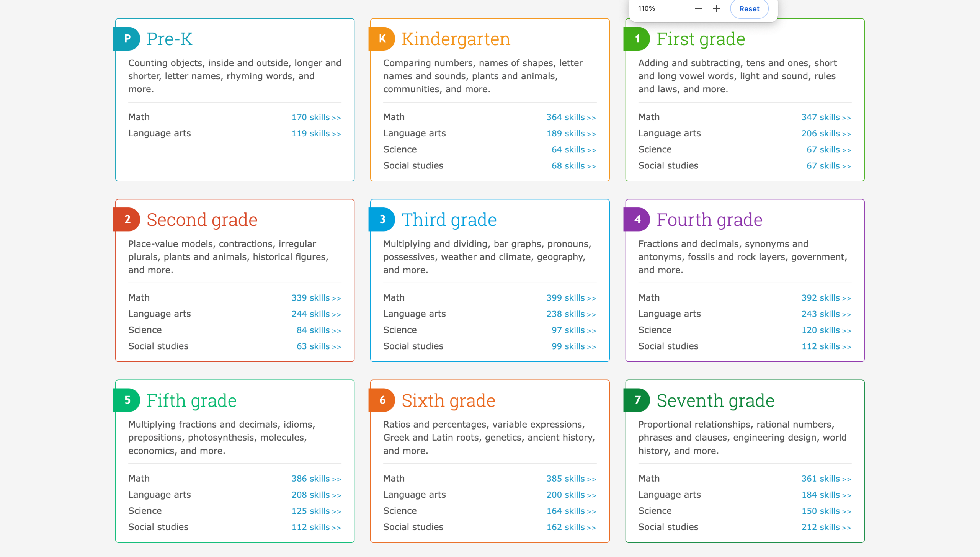Click the Sixth grade '6' badge

(x=382, y=400)
